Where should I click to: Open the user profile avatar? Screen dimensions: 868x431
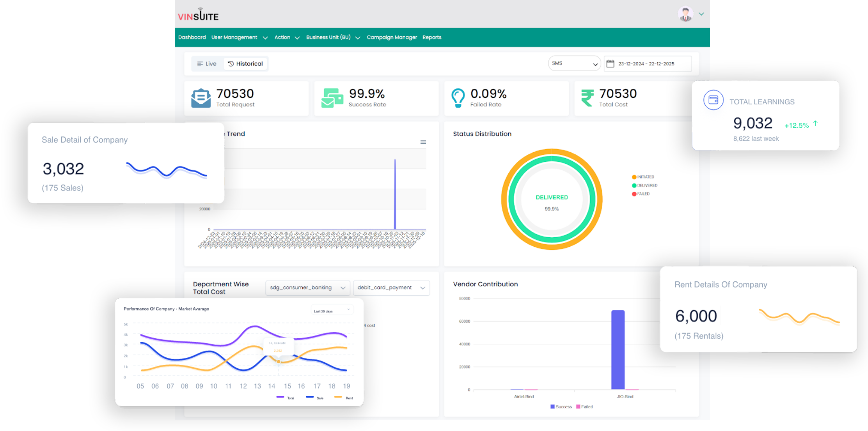click(x=685, y=14)
